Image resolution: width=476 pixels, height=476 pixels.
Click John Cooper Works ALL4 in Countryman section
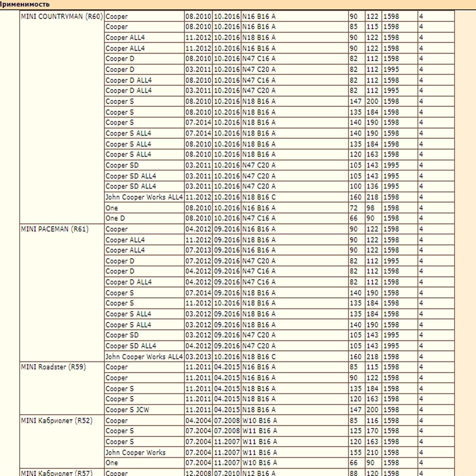(144, 197)
